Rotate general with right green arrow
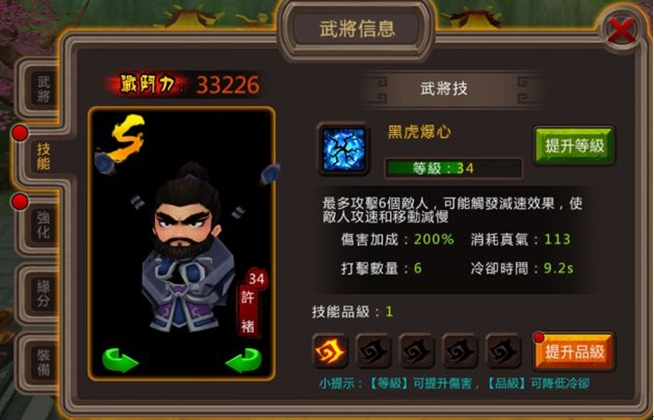The width and height of the screenshot is (654, 420). point(244,360)
